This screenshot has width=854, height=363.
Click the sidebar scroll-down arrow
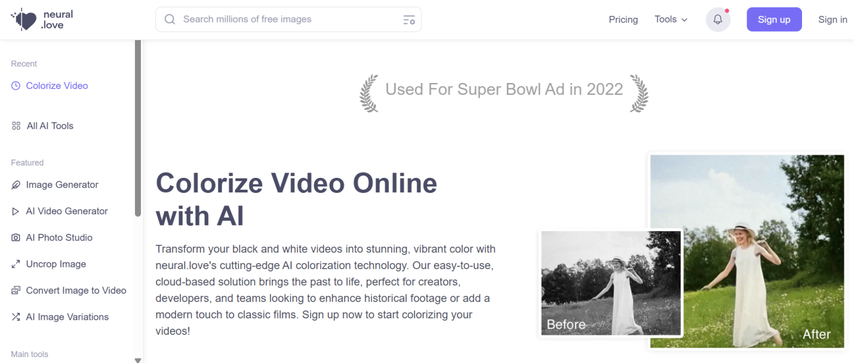(138, 360)
